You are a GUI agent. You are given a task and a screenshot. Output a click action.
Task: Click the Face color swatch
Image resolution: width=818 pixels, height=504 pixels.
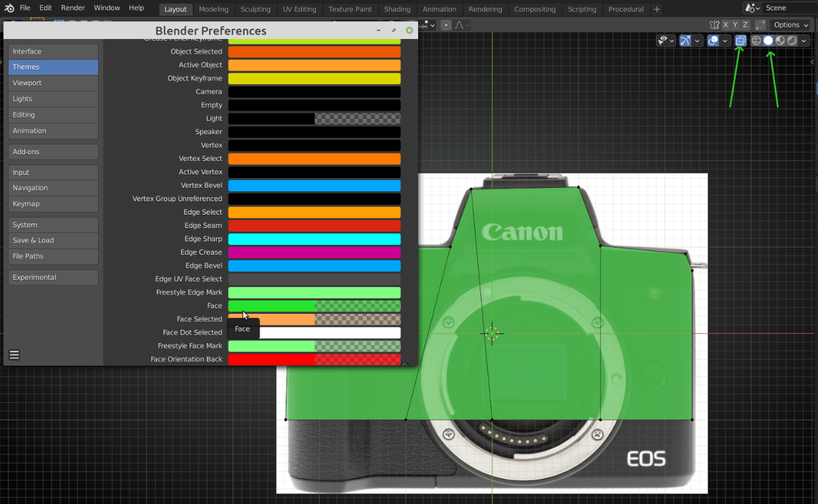pyautogui.click(x=315, y=306)
